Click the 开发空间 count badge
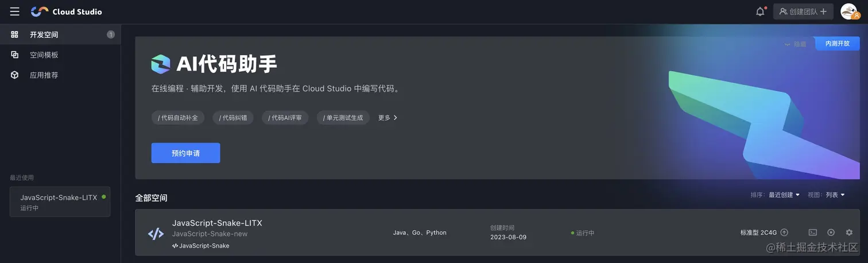Screen dimensions: 868x263 tap(111, 34)
